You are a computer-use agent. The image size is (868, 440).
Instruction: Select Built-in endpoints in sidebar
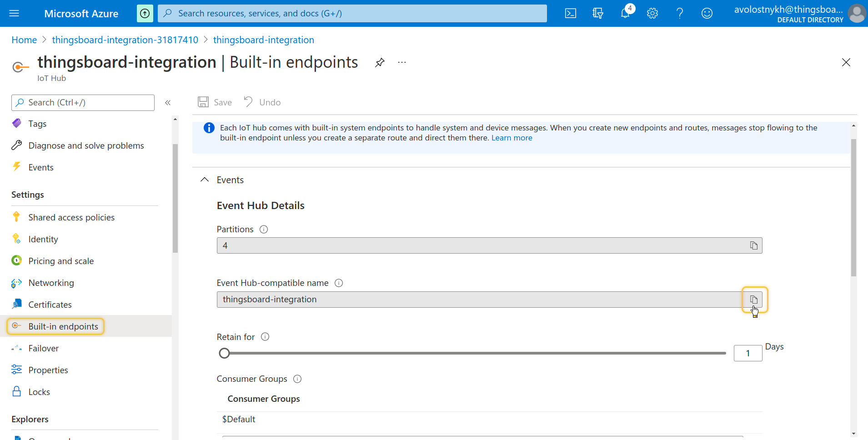click(86, 326)
